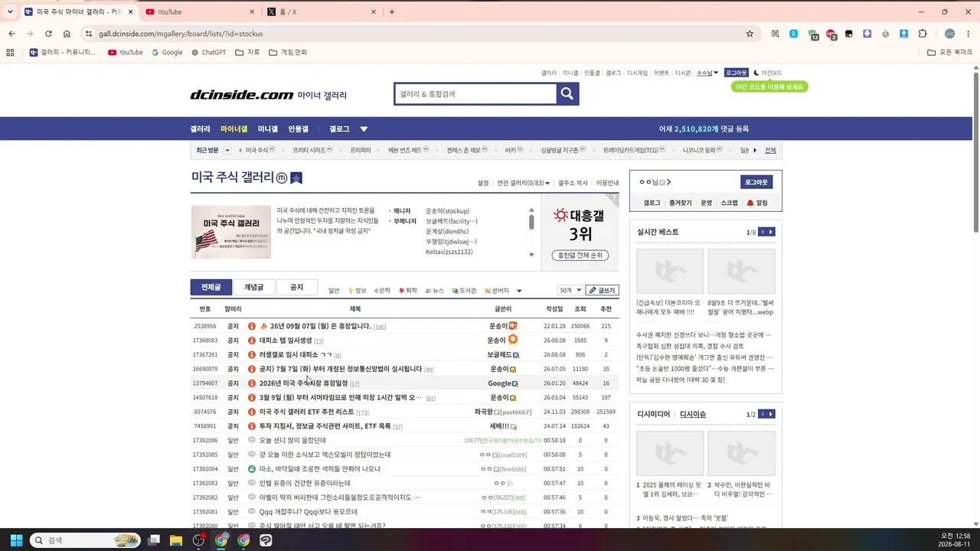The height and width of the screenshot is (551, 980).
Task: Open the 갤주소 복사 link
Action: 573,183
